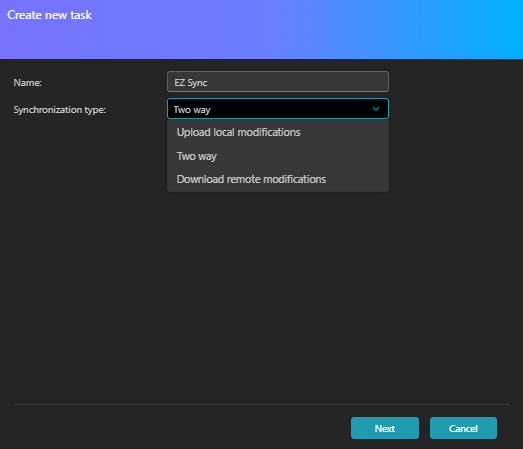This screenshot has height=449, width=523.
Task: Cancel the new task dialog
Action: coord(463,428)
